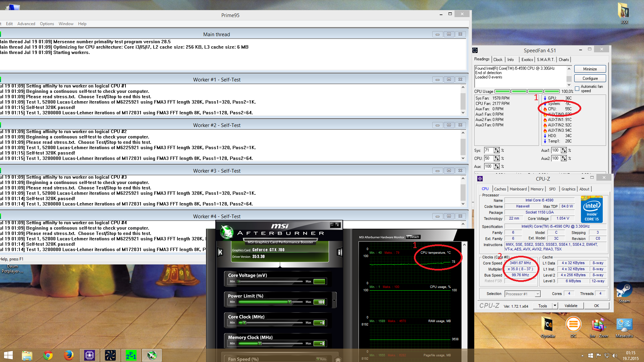This screenshot has width=644, height=362.
Task: Switch to the SpeedFan Clock tab
Action: [x=498, y=60]
